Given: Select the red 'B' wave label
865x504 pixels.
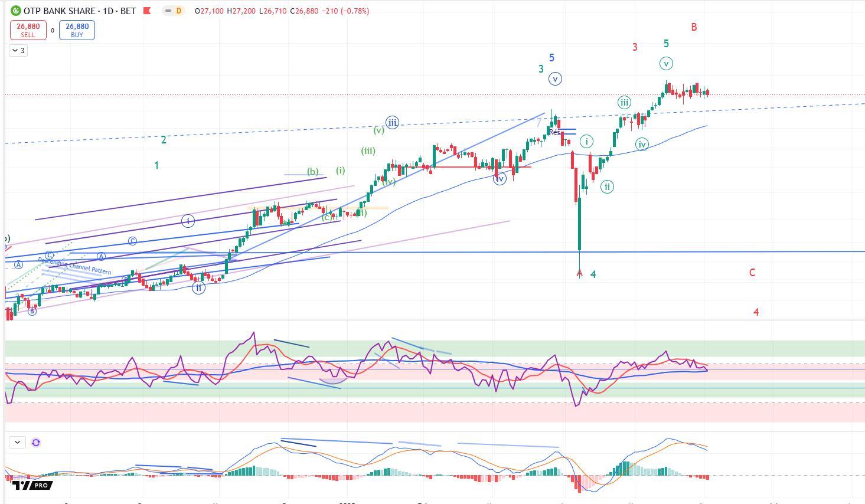Looking at the screenshot, I should pyautogui.click(x=694, y=27).
